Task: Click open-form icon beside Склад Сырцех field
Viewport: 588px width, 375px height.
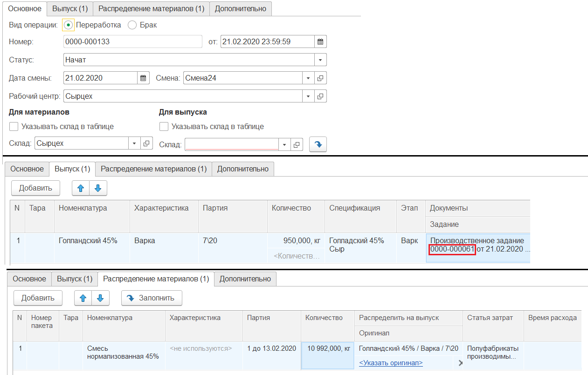Action: click(146, 143)
